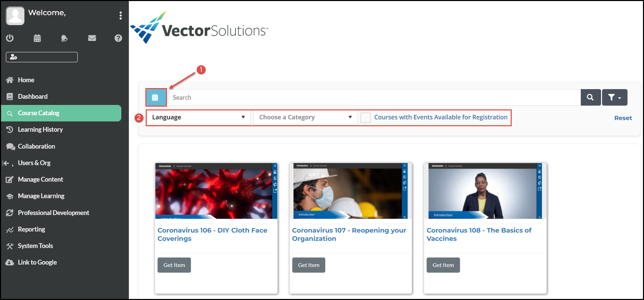Expand the filter funnel dropdown
This screenshot has width=644, height=300.
click(614, 97)
